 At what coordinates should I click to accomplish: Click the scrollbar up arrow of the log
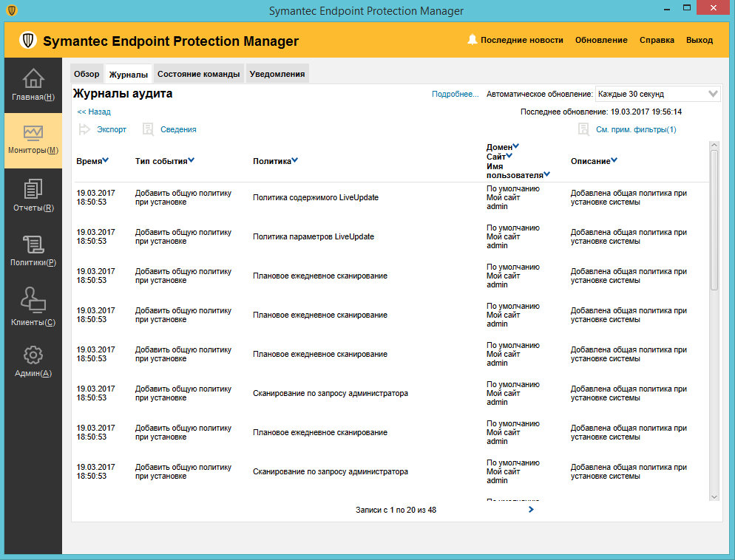pos(714,146)
